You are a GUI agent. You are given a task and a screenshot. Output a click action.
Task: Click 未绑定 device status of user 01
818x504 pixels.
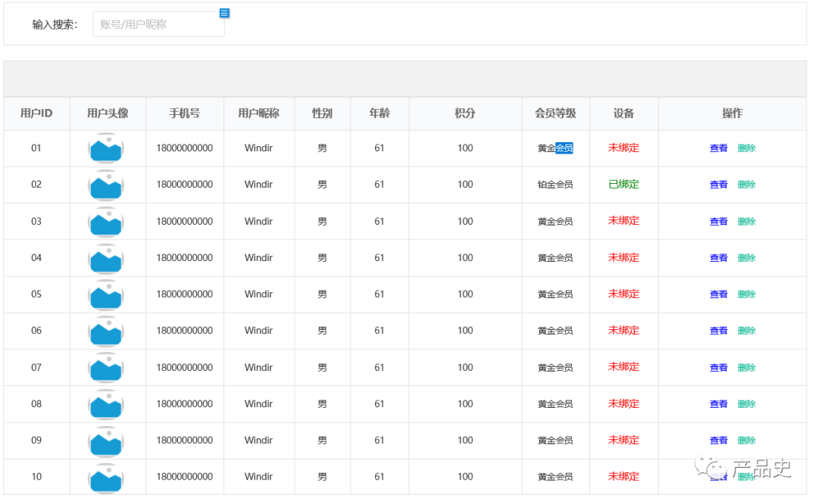(623, 148)
